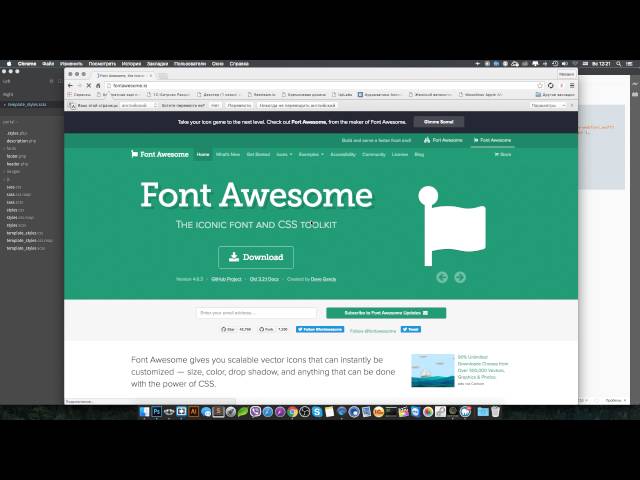Open Viber from the dock
This screenshot has height=480, width=640.
point(255,412)
